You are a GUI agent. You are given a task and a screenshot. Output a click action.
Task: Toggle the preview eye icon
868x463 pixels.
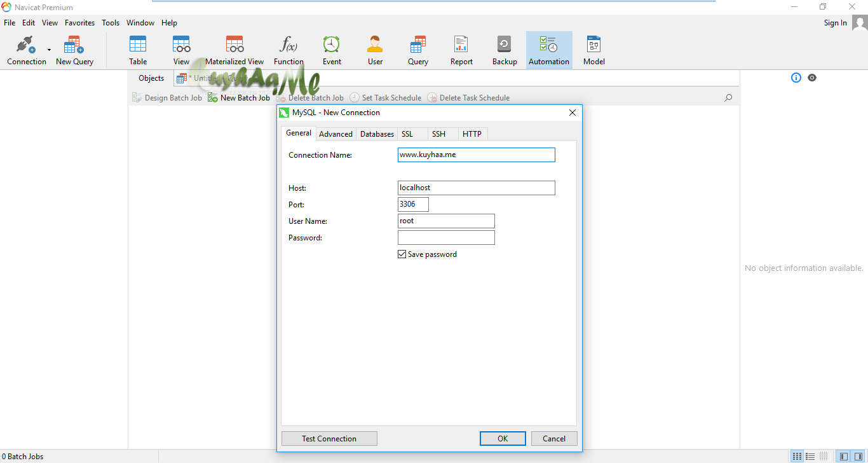[812, 78]
